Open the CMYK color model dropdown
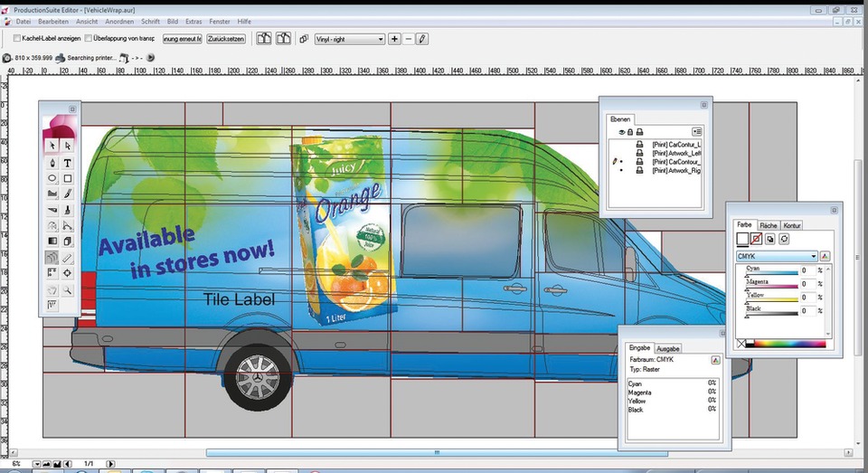The image size is (868, 473). pyautogui.click(x=777, y=256)
